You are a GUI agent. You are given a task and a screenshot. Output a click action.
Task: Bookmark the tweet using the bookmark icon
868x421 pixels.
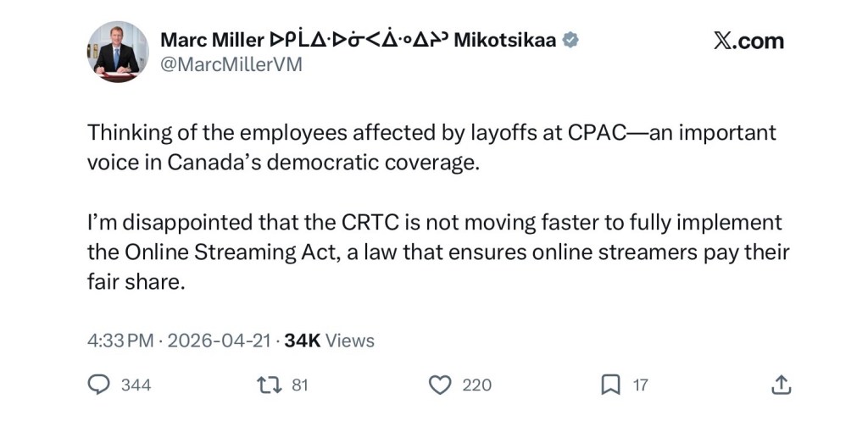coord(609,385)
